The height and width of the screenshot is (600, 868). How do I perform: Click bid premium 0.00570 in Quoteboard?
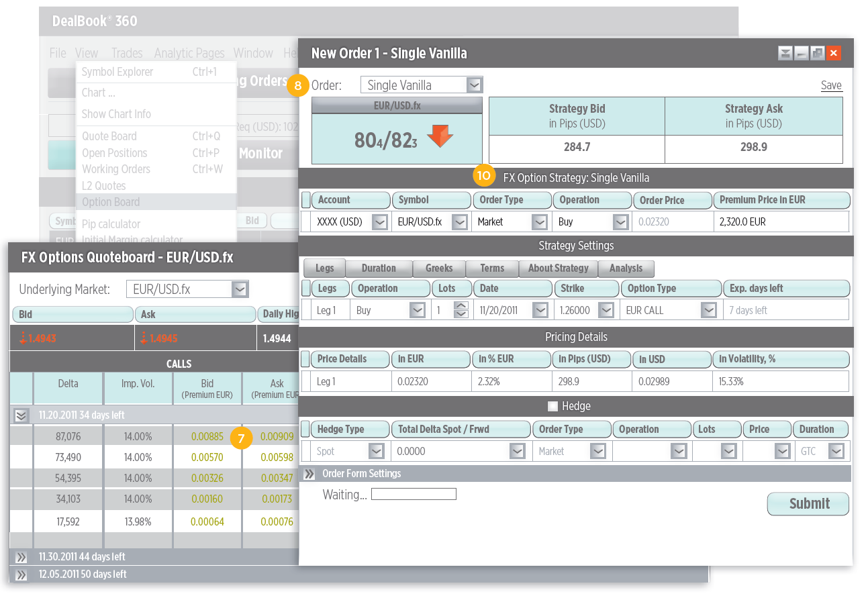tap(207, 458)
